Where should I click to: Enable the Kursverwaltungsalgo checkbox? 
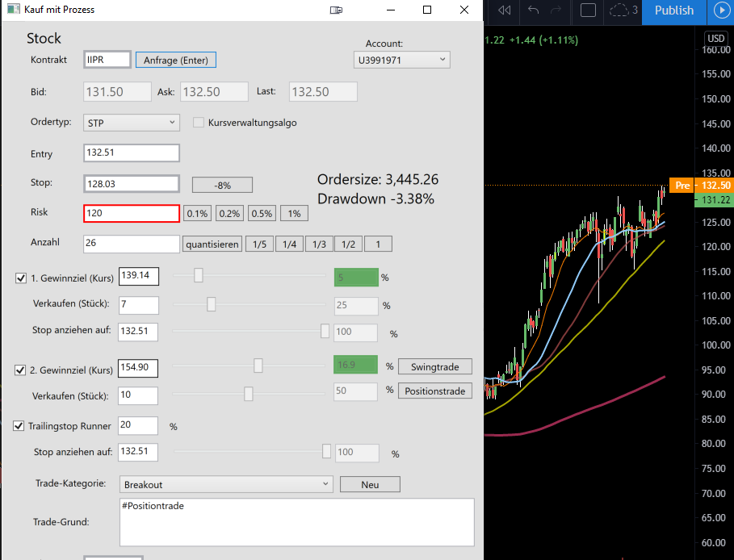pos(199,123)
